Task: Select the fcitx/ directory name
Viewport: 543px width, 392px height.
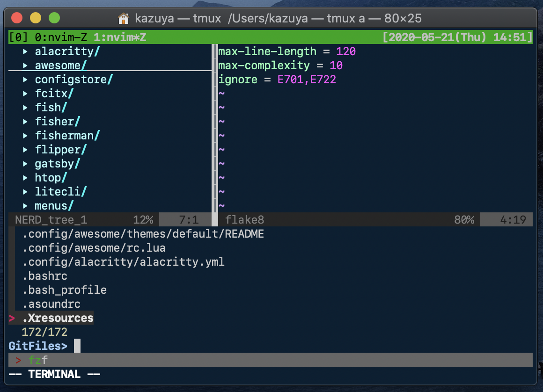Action: pos(54,94)
